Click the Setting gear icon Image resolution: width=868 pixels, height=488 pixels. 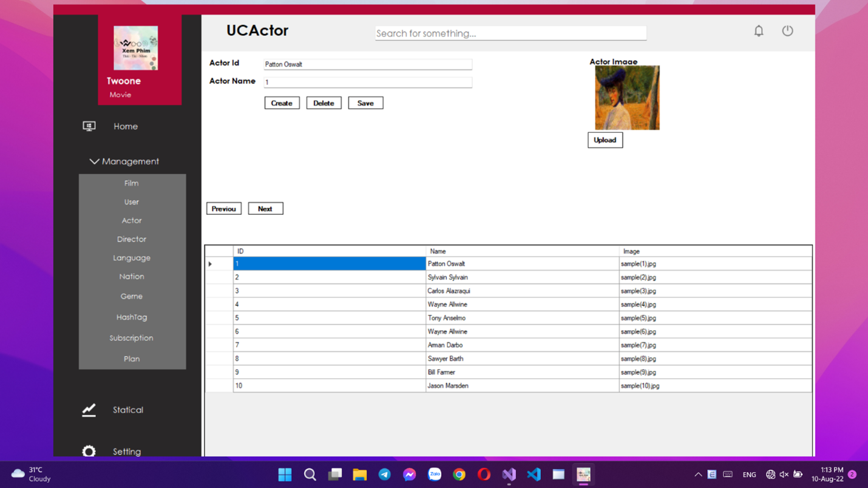(x=89, y=451)
